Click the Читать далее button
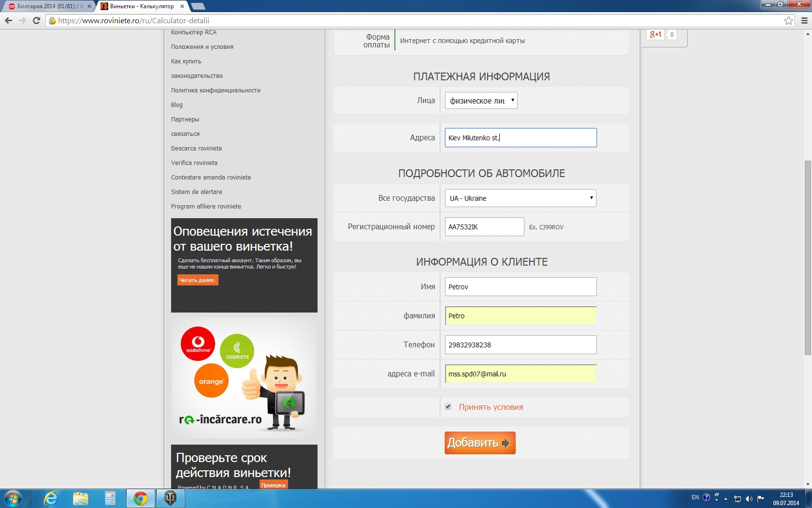Screen dimensions: 812x508 [197, 280]
